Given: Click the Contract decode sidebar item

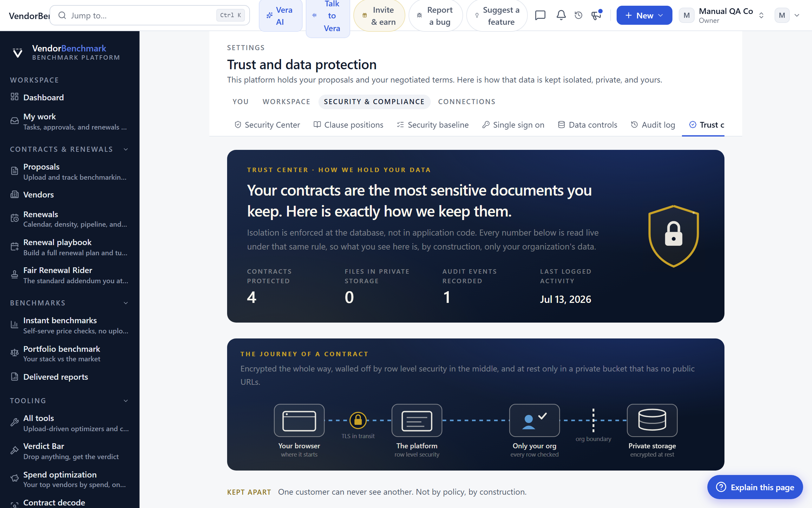Looking at the screenshot, I should point(69,502).
